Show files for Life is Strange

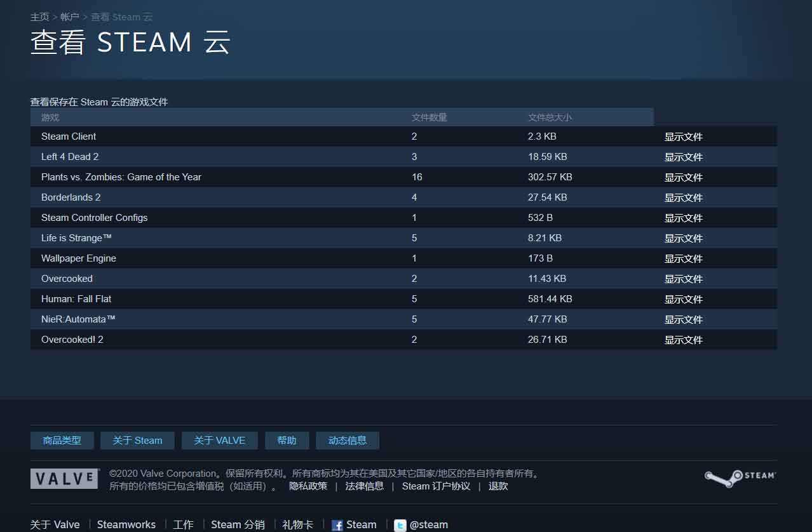684,238
